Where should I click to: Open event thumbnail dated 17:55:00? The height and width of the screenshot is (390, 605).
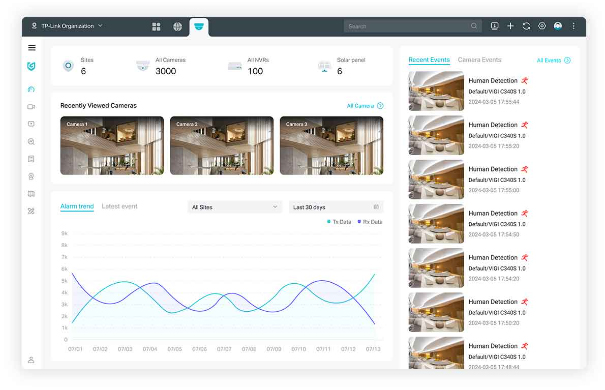coord(436,179)
